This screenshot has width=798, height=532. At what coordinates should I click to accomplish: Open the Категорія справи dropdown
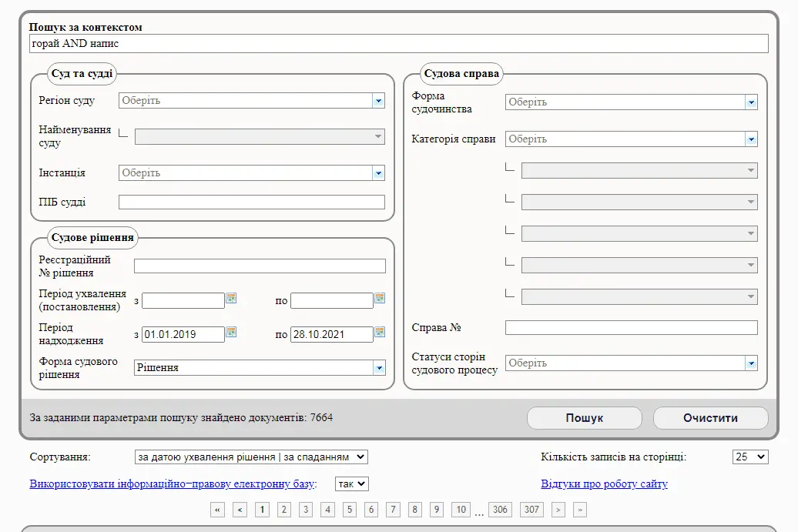[751, 139]
